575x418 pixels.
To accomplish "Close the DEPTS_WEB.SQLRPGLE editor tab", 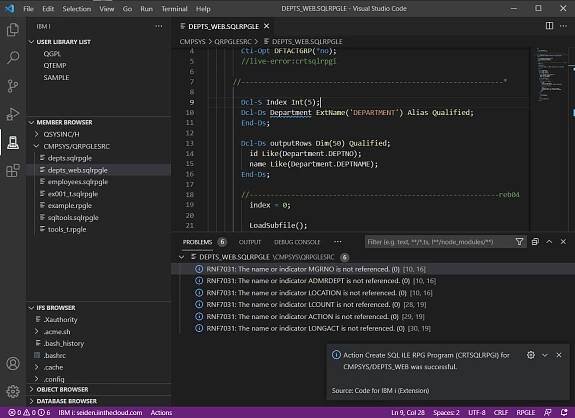I will [x=267, y=26].
